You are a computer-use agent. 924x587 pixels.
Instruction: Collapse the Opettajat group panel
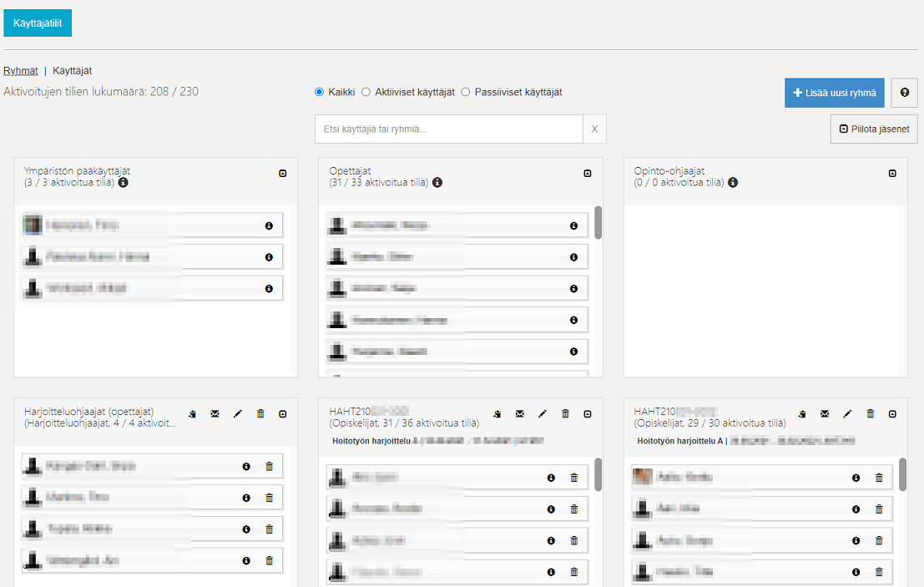click(x=588, y=174)
